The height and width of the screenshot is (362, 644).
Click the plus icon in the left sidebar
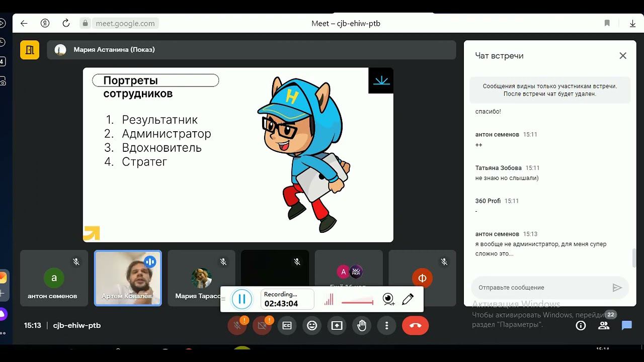(2, 293)
